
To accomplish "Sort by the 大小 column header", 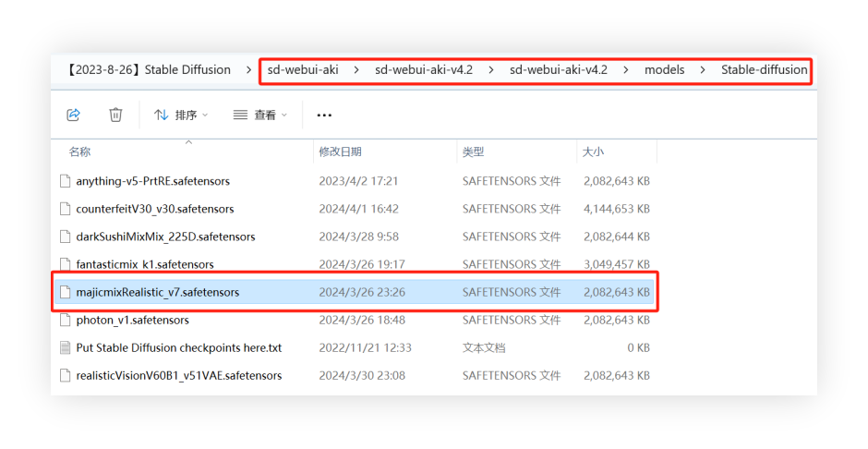I will coord(593,152).
